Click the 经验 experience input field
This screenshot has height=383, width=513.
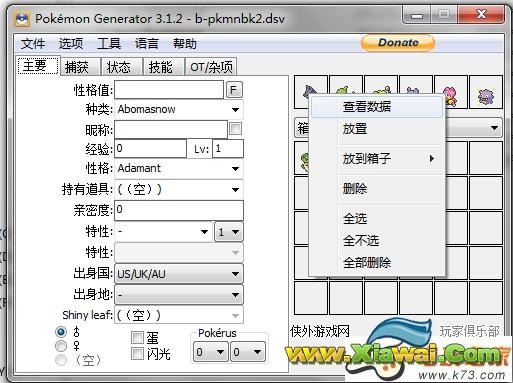150,149
